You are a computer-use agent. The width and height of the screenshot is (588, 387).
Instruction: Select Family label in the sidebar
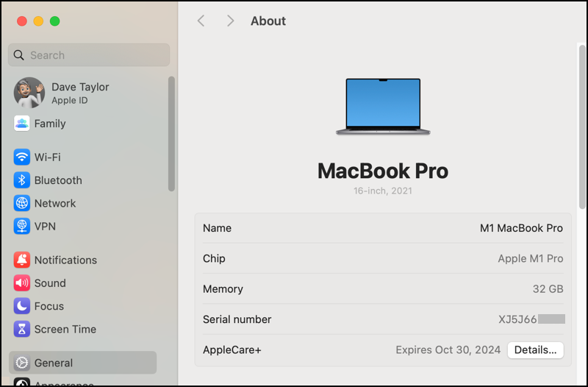pos(50,124)
